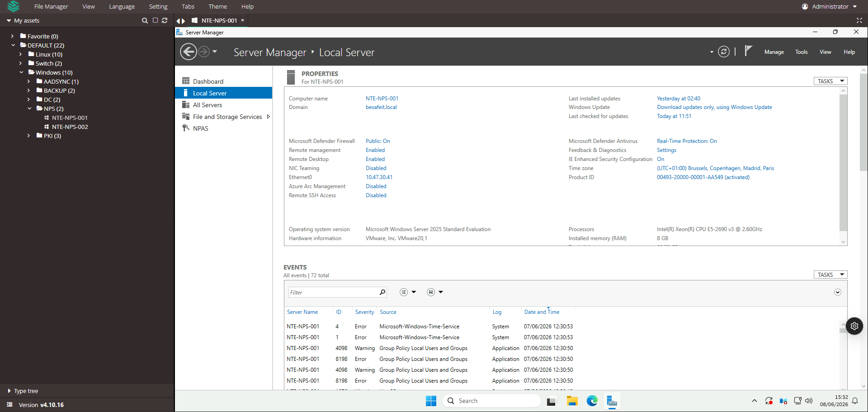This screenshot has width=868, height=412.
Task: Open the floating settings gear icon
Action: pyautogui.click(x=854, y=326)
